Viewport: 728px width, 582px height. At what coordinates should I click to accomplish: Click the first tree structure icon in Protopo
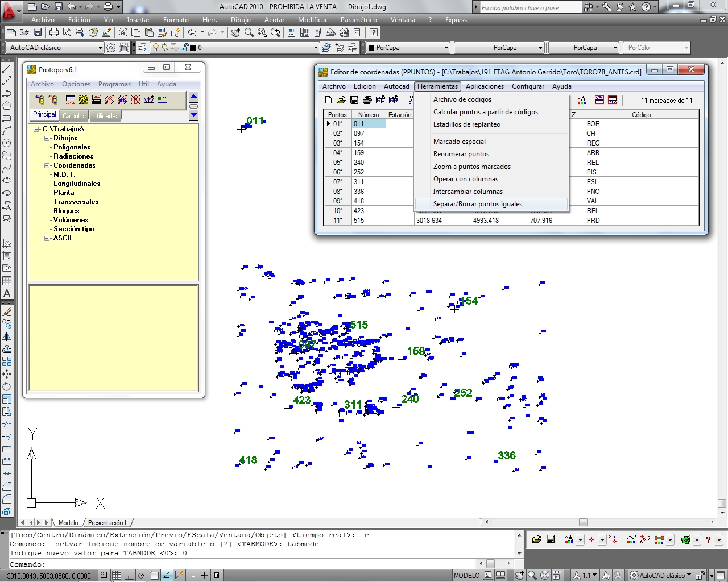click(x=40, y=99)
